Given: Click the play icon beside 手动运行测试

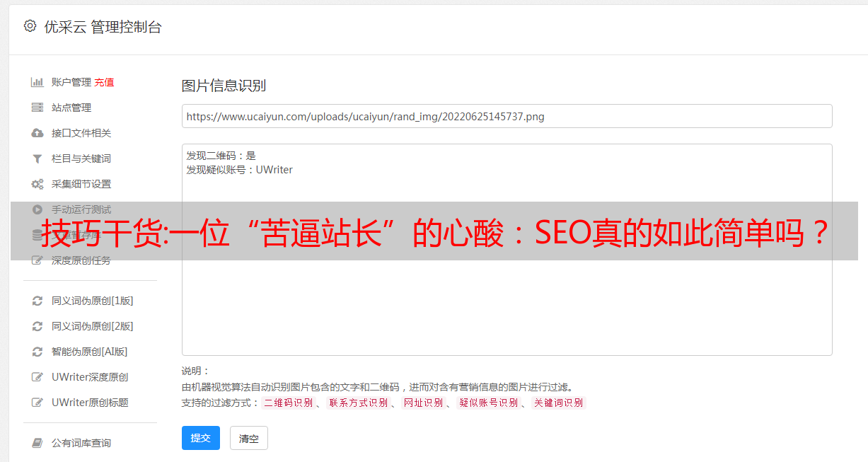Looking at the screenshot, I should (x=37, y=209).
